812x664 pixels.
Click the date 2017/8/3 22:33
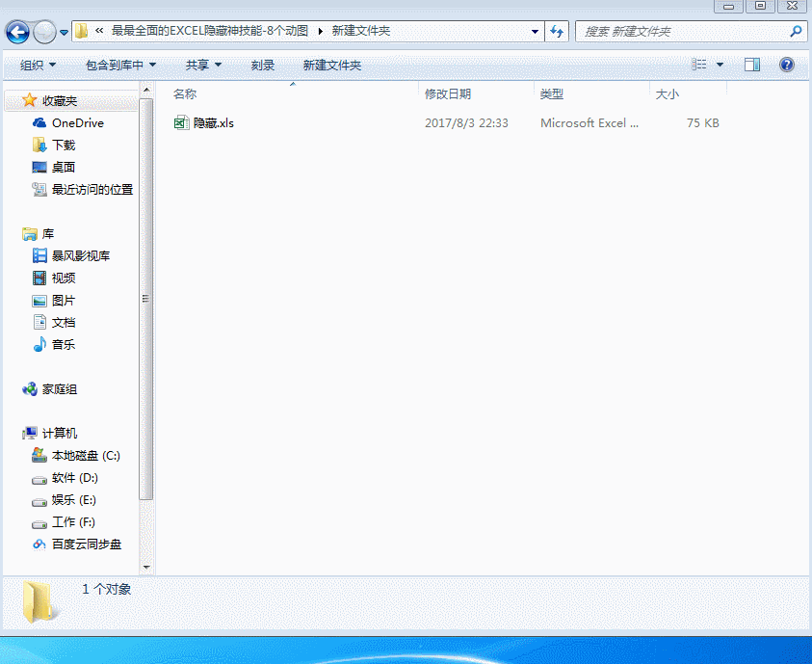[x=466, y=122]
